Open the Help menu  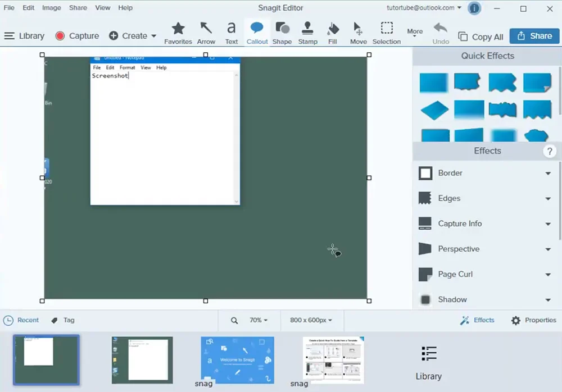click(125, 8)
